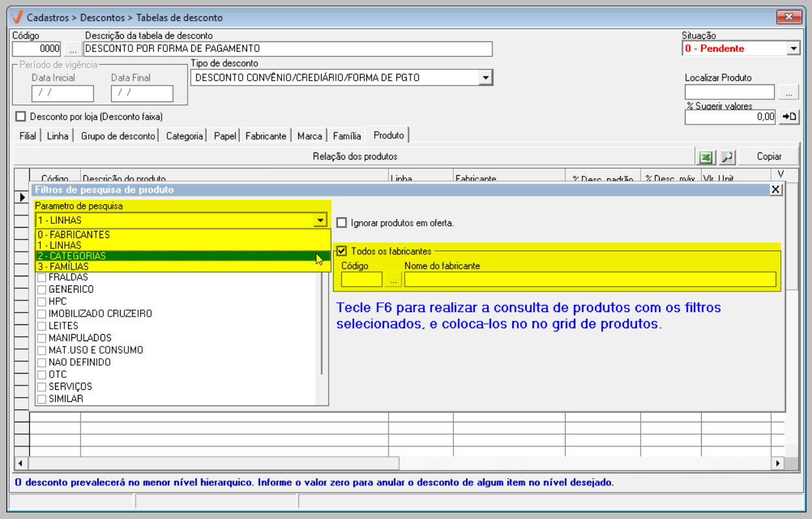Expand the Situação dropdown
The image size is (812, 519).
793,49
